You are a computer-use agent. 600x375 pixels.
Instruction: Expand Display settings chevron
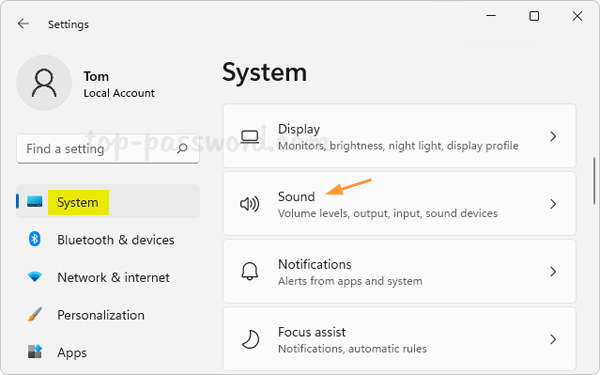click(553, 136)
